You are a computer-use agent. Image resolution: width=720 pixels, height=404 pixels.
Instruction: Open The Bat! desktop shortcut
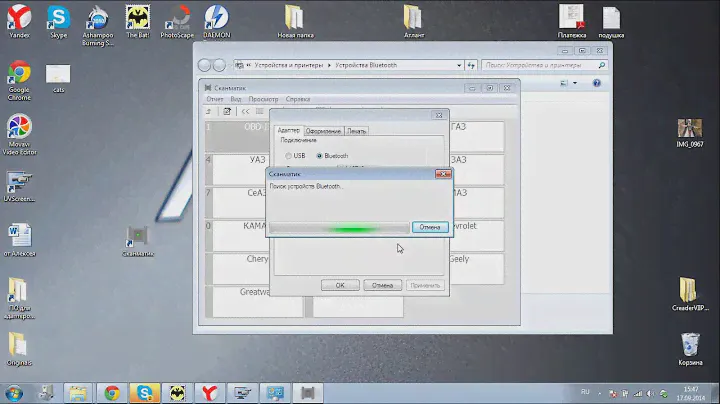[138, 20]
